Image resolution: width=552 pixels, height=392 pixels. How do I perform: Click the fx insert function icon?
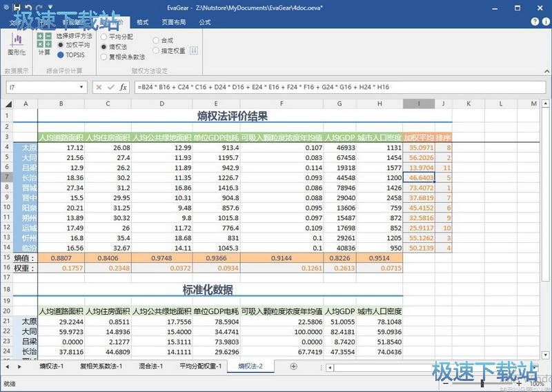click(123, 87)
